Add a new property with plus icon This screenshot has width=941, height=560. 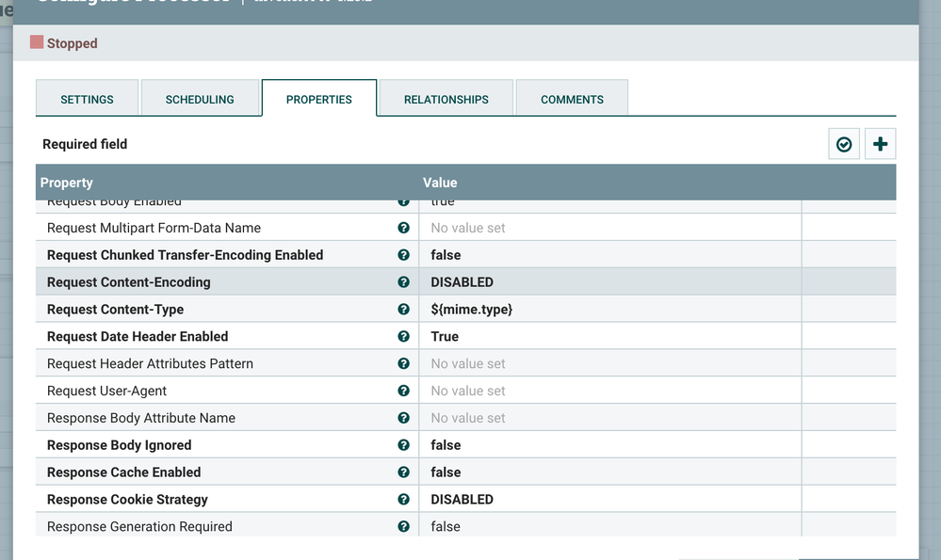pos(880,144)
